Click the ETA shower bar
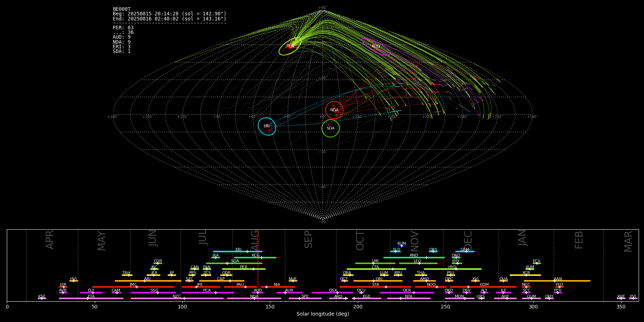 (x=91, y=298)
